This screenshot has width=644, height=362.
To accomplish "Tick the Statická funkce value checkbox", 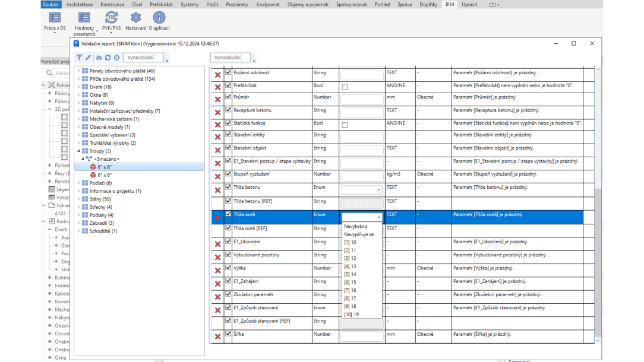I will [345, 125].
